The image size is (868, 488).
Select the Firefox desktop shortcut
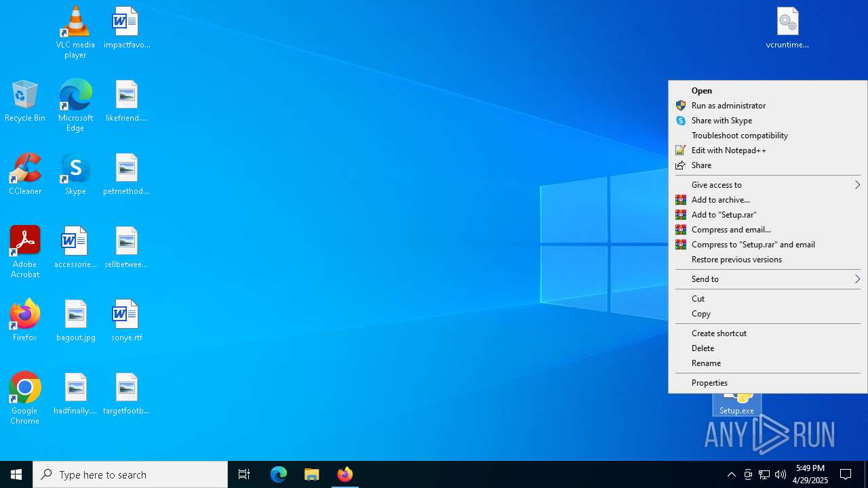point(25,321)
